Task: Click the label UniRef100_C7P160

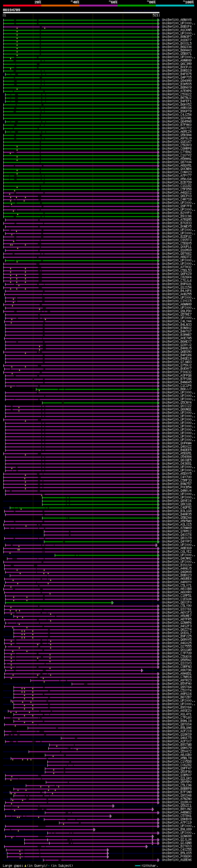Action: pyautogui.click(x=177, y=717)
